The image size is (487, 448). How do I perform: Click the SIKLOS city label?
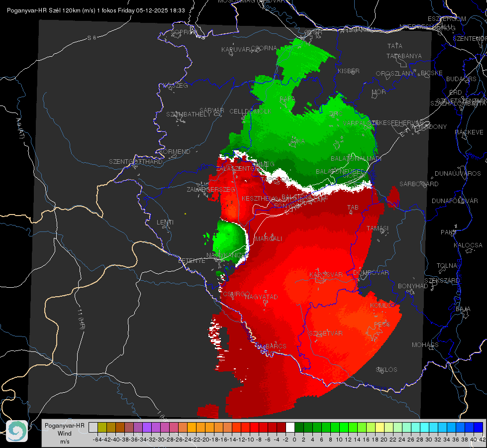(x=387, y=369)
